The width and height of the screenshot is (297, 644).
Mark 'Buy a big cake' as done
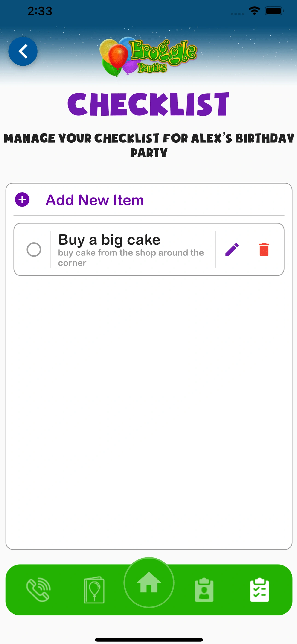click(34, 249)
